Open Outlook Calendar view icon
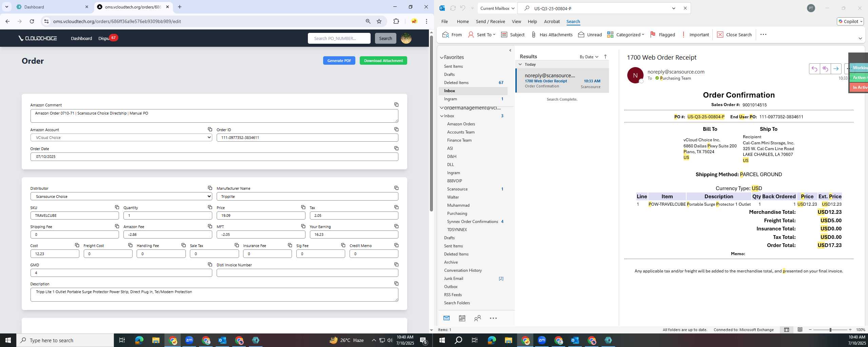This screenshot has height=347, width=868. pos(462,318)
